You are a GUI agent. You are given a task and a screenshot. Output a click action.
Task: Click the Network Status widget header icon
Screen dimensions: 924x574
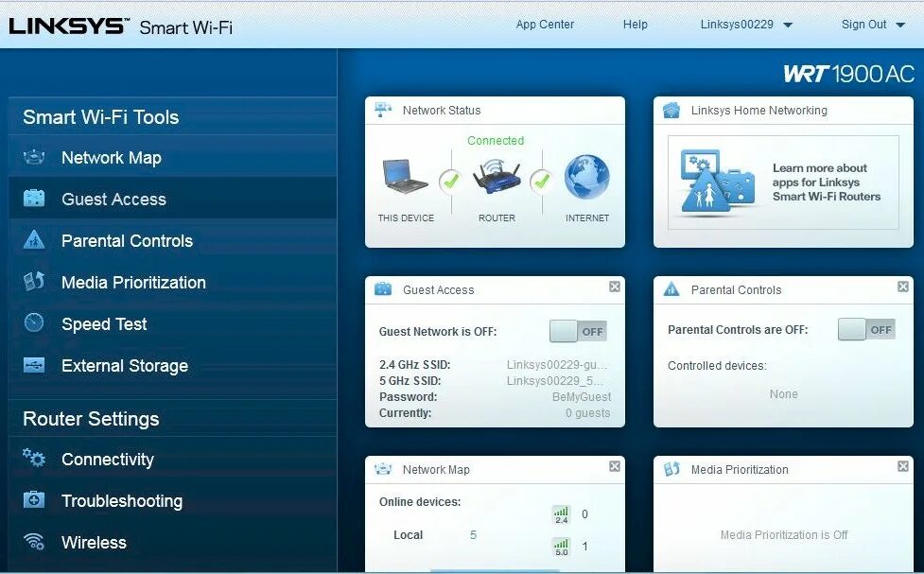pyautogui.click(x=383, y=110)
